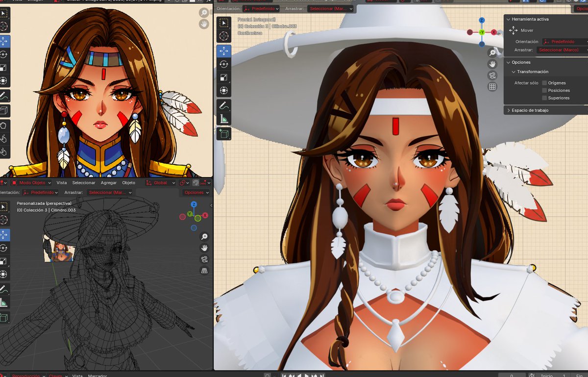Screen dimensions: 588x377
Task: Select the Measure tool in front viewport
Action: (224, 119)
